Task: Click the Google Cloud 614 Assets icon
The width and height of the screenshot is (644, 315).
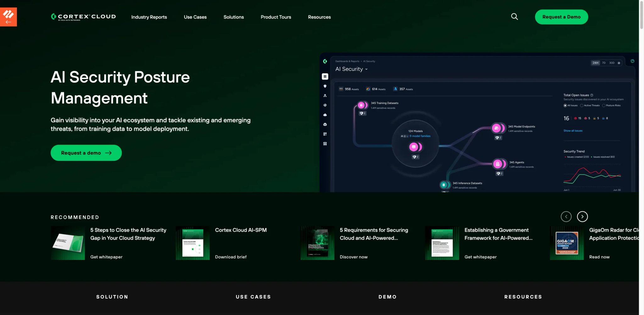Action: tap(368, 89)
